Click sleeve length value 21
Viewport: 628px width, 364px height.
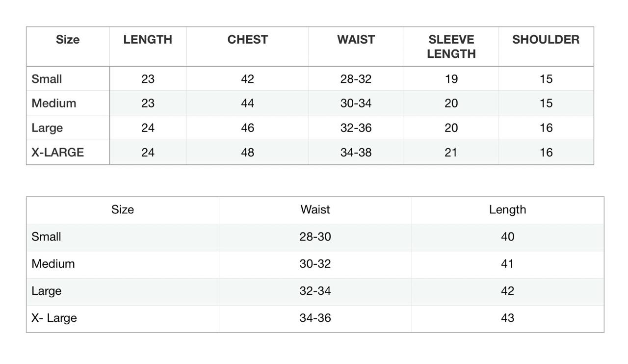[451, 153]
